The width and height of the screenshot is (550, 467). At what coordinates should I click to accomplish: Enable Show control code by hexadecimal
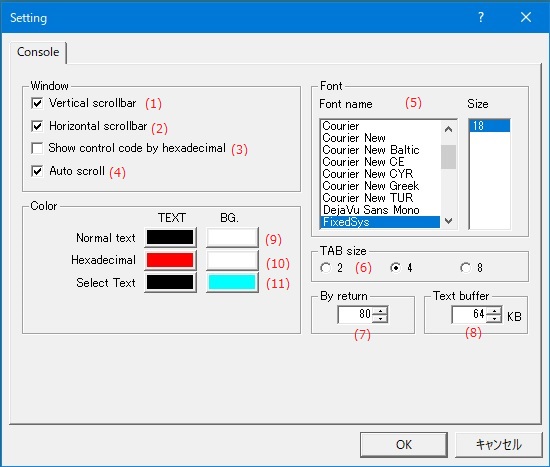[x=37, y=148]
